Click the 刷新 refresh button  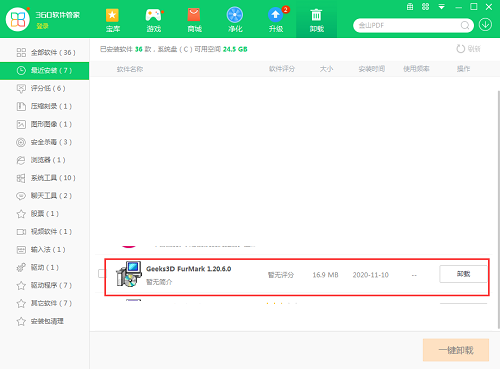(468, 49)
